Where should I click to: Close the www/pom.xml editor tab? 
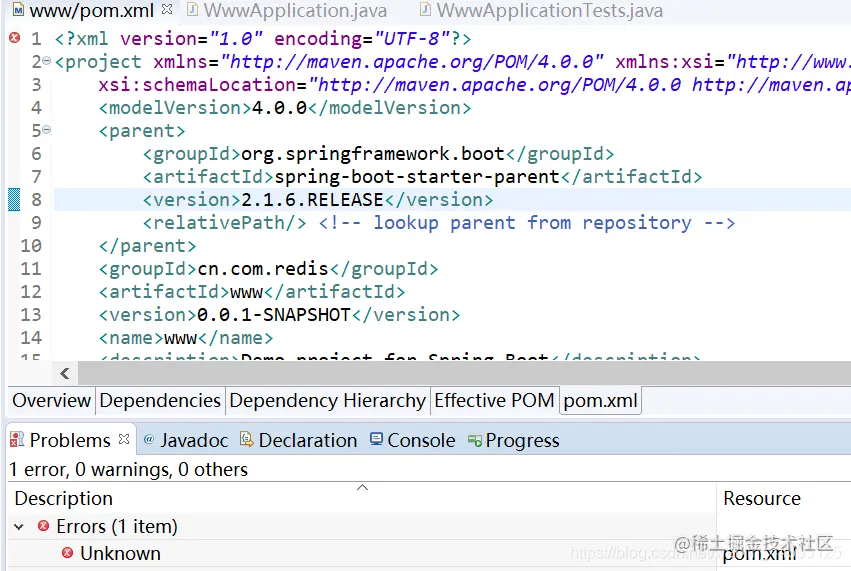tap(167, 9)
